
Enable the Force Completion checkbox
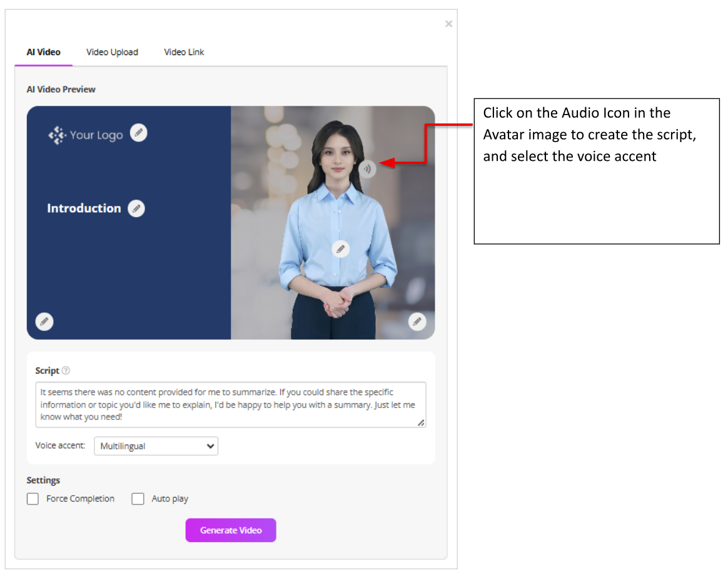click(x=33, y=499)
